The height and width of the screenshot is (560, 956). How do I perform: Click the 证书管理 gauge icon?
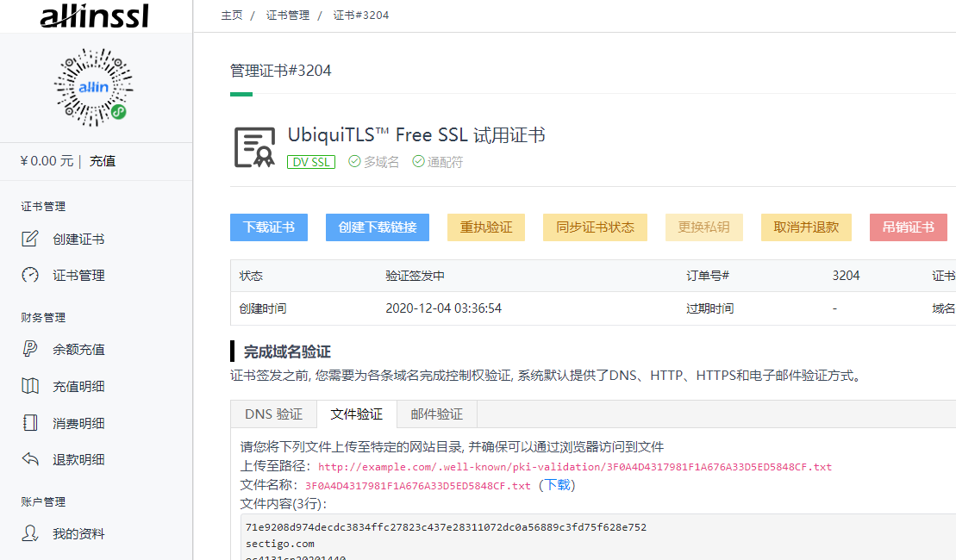click(30, 275)
